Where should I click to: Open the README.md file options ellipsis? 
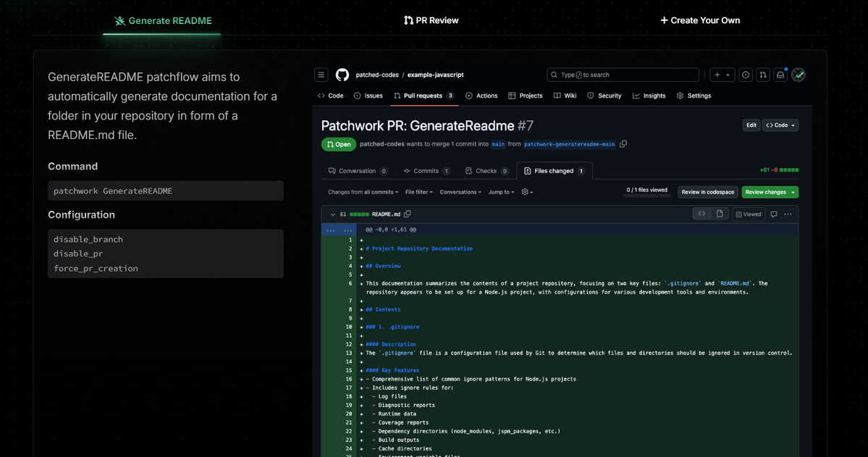788,214
